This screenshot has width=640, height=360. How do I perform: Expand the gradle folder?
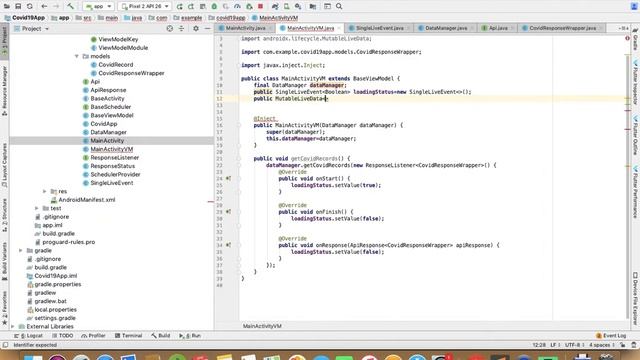point(20,251)
